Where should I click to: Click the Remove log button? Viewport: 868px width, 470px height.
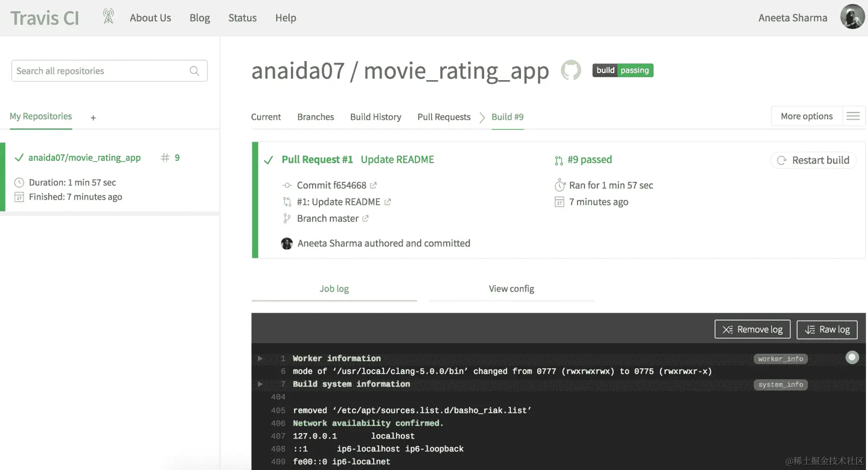coord(752,329)
